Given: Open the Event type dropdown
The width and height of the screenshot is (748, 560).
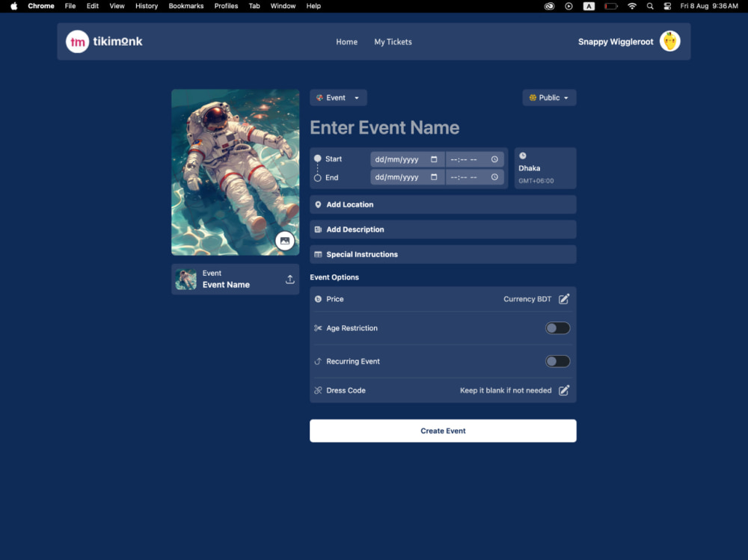Looking at the screenshot, I should (338, 98).
